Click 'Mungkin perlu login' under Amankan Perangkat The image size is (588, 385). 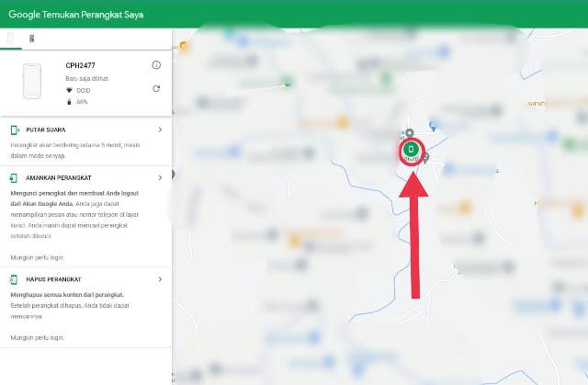tap(37, 257)
